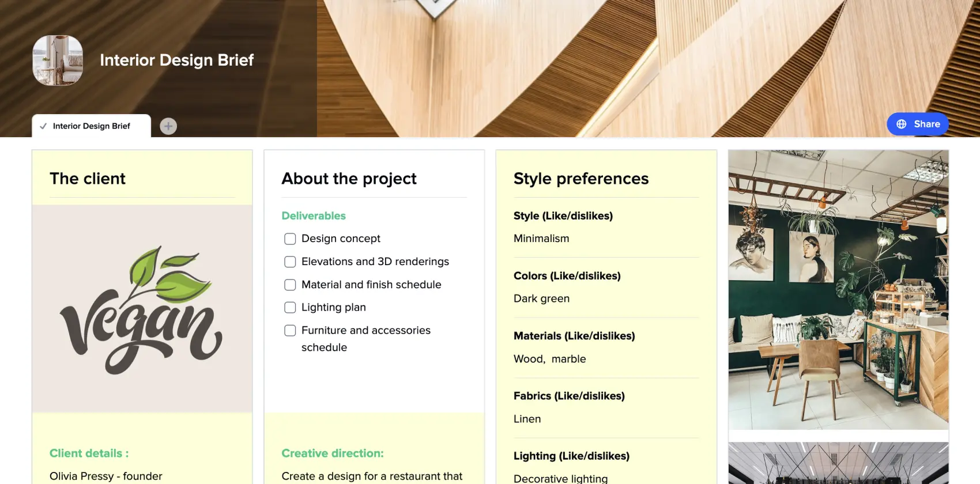This screenshot has width=980, height=484.
Task: Click the Interior Design Brief title text
Action: click(177, 60)
